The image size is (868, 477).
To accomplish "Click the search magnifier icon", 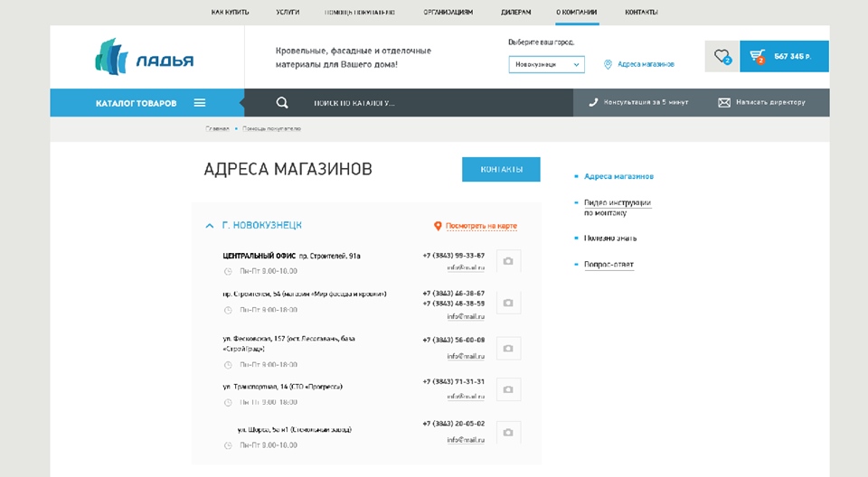I will click(282, 103).
